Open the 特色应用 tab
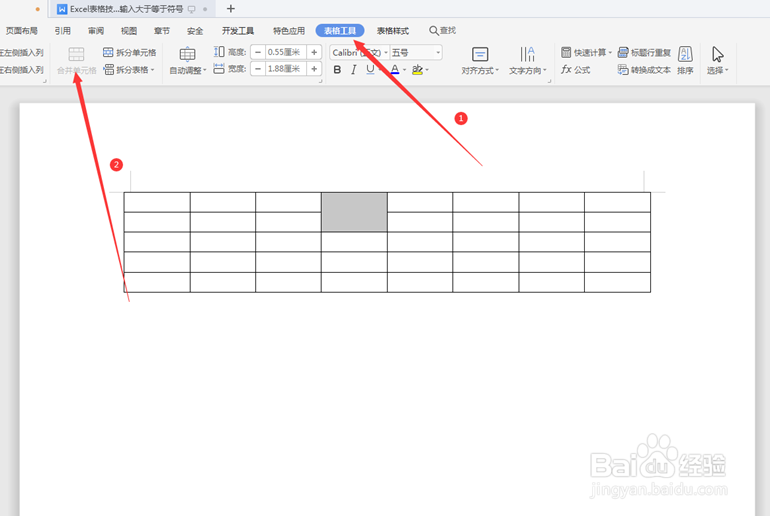Viewport: 770px width, 516px height. pyautogui.click(x=289, y=31)
